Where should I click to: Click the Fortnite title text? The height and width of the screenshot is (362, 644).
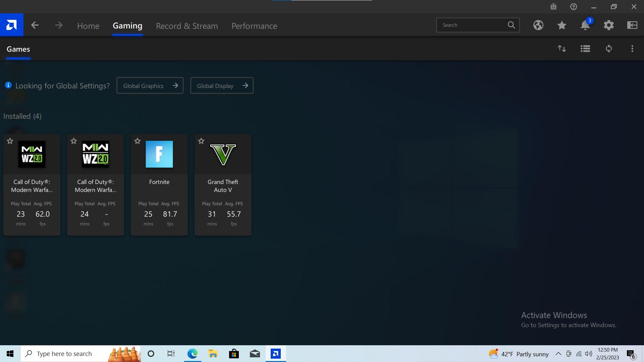point(159,182)
